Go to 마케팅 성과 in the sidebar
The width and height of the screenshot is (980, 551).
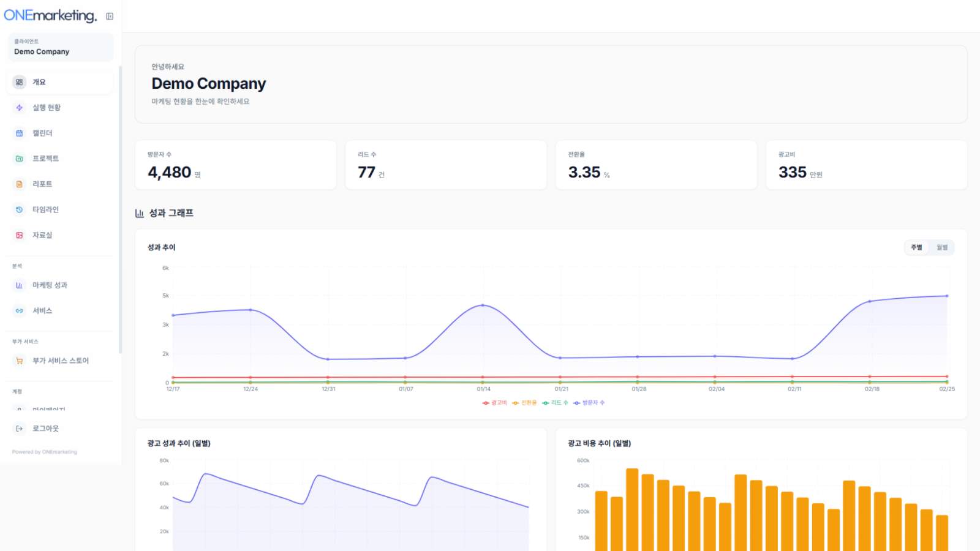tap(50, 285)
